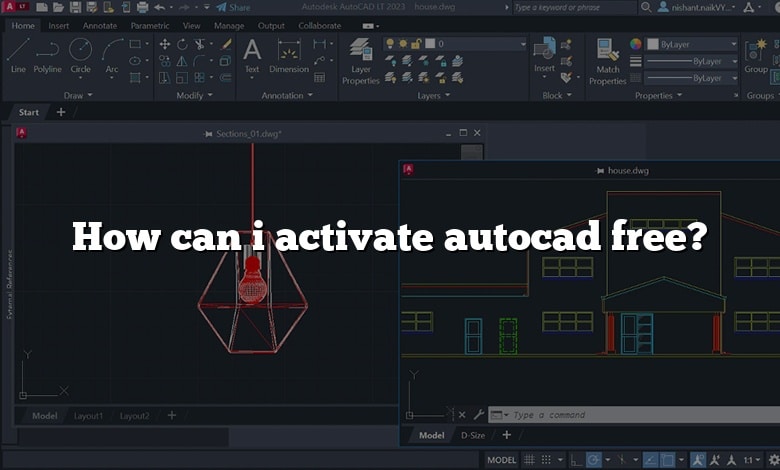780x470 pixels.
Task: Activate the Trim scissors tool
Action: pyautogui.click(x=199, y=44)
